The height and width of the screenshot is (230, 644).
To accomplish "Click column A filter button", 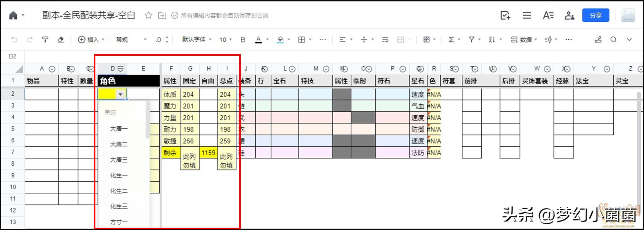I will click(52, 69).
